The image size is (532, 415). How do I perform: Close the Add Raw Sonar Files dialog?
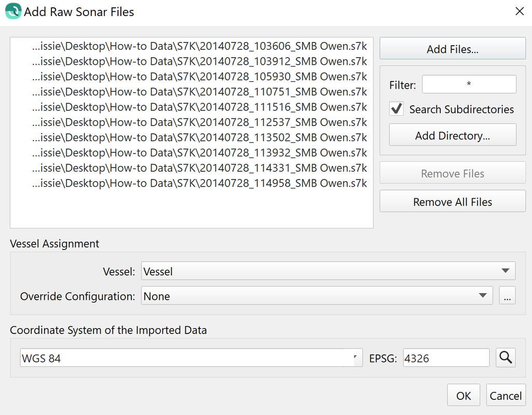click(519, 11)
